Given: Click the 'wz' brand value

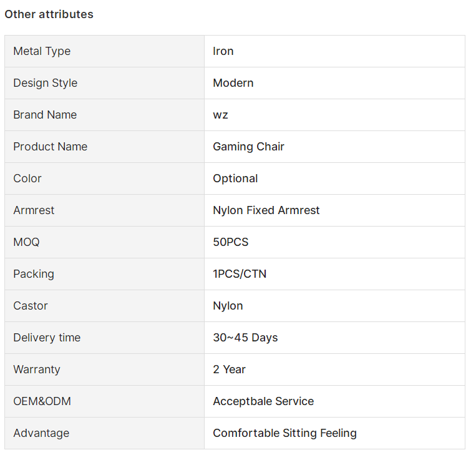Looking at the screenshot, I should (220, 115).
